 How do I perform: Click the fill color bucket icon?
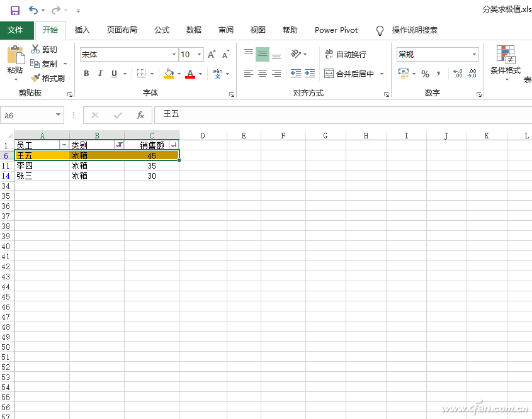[169, 73]
